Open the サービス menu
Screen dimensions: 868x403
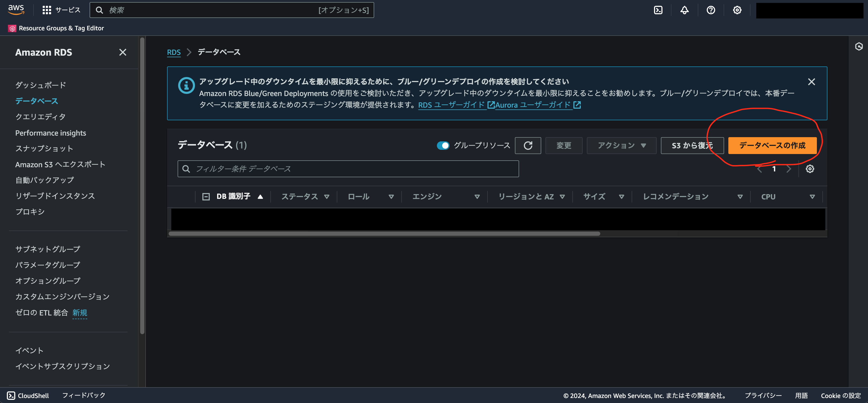coord(69,9)
